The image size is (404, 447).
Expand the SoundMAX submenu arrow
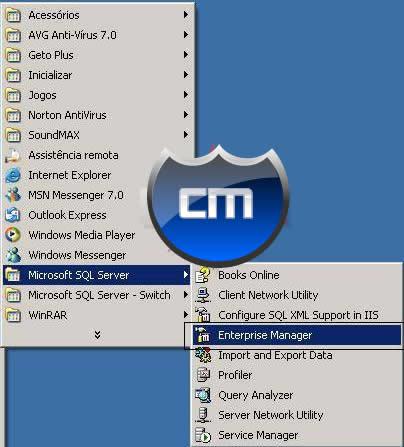click(186, 135)
